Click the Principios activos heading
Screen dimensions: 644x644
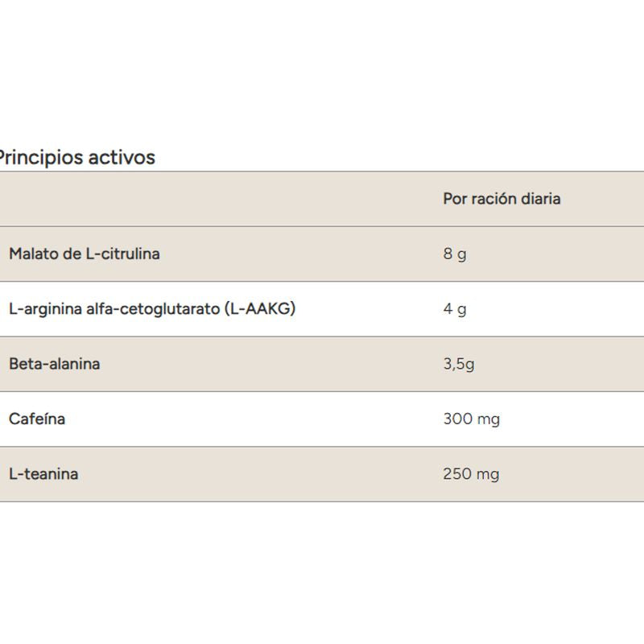click(77, 157)
